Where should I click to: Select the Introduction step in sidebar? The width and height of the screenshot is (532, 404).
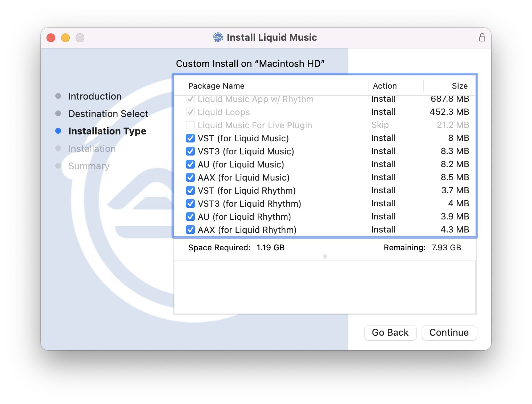[x=95, y=96]
